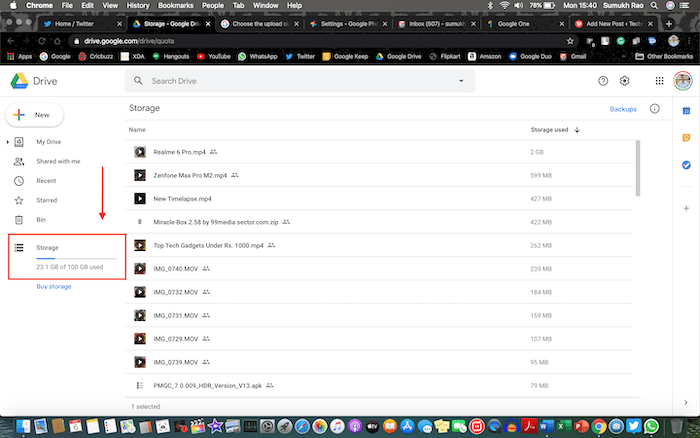The width and height of the screenshot is (700, 438).
Task: Open Chrome's File menu
Action: click(x=67, y=5)
